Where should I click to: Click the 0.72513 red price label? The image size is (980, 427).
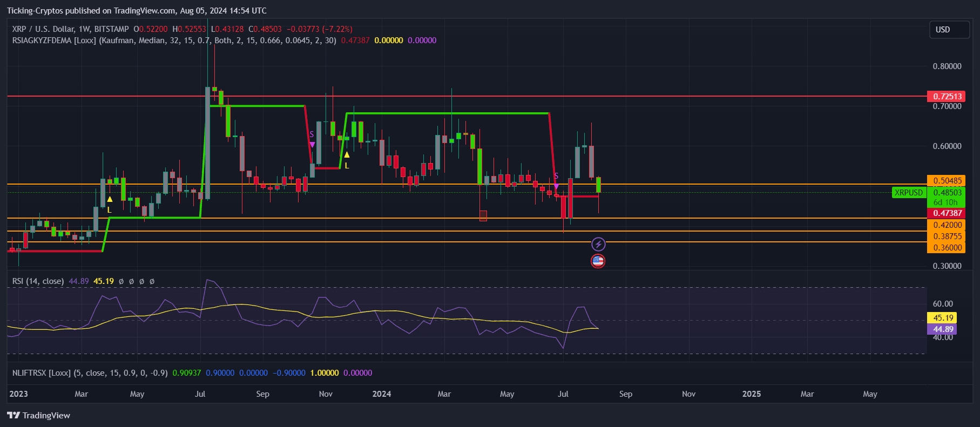(946, 97)
